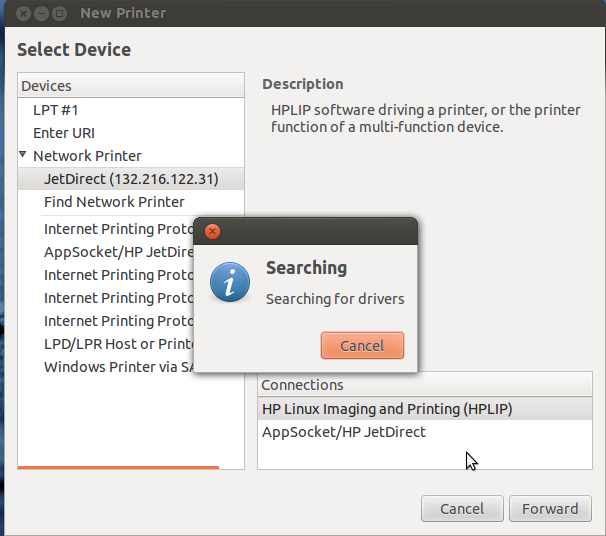Cancel the driver search

coord(362,345)
